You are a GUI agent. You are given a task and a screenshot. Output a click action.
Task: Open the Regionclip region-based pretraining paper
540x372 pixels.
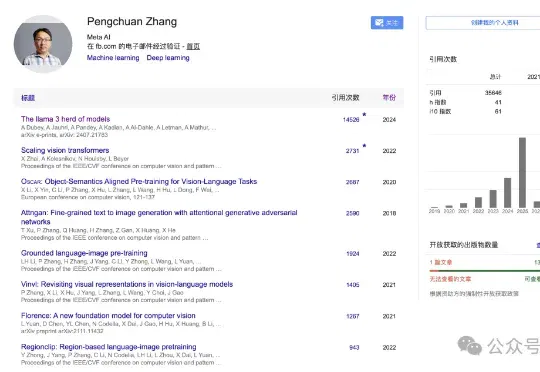pos(108,347)
